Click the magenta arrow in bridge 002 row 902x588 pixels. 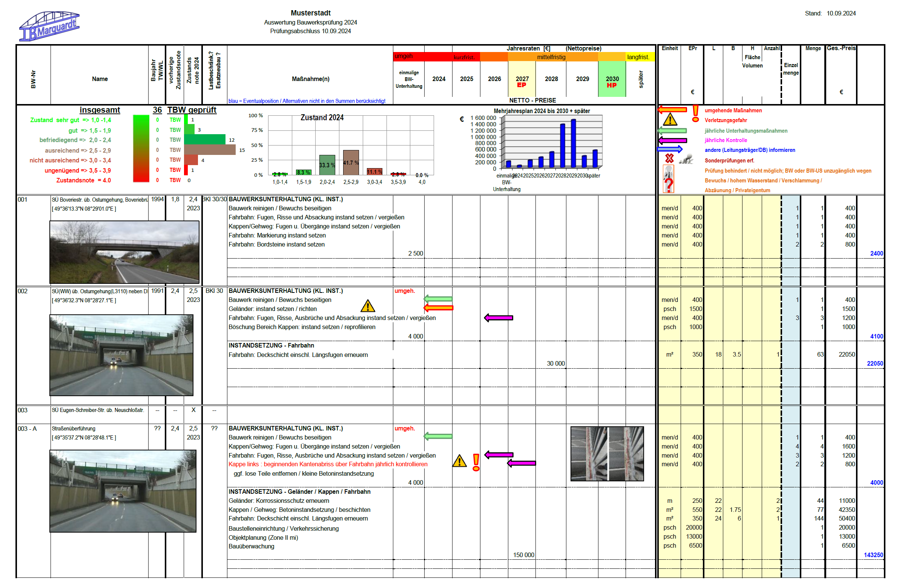pos(499,318)
